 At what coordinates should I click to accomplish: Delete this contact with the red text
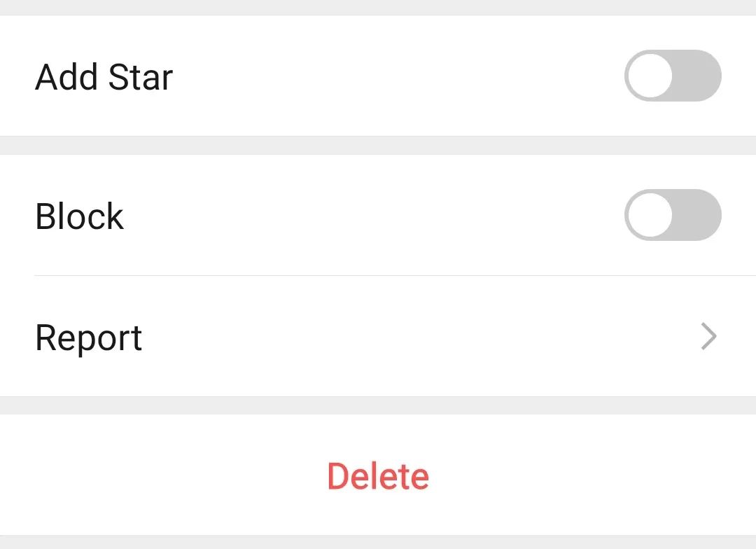[378, 476]
